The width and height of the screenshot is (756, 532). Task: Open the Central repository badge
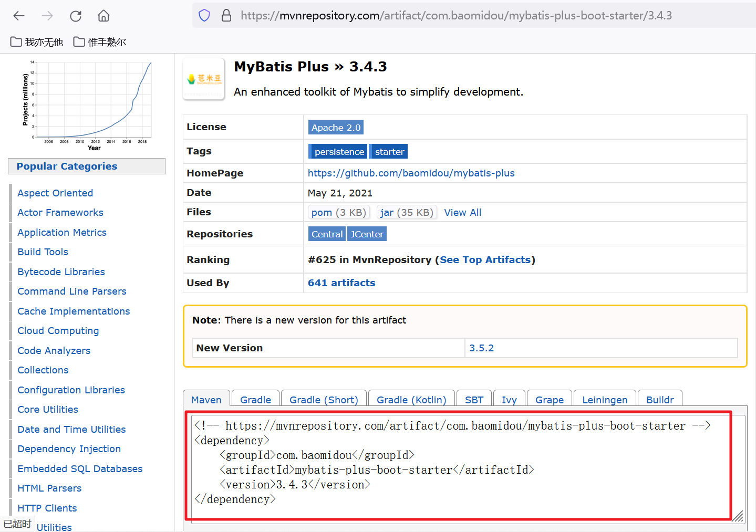tap(327, 234)
